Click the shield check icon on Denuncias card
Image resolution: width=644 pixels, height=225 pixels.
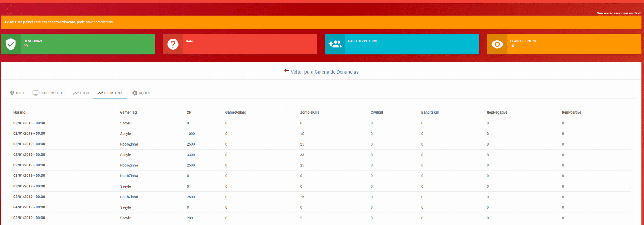tap(11, 44)
